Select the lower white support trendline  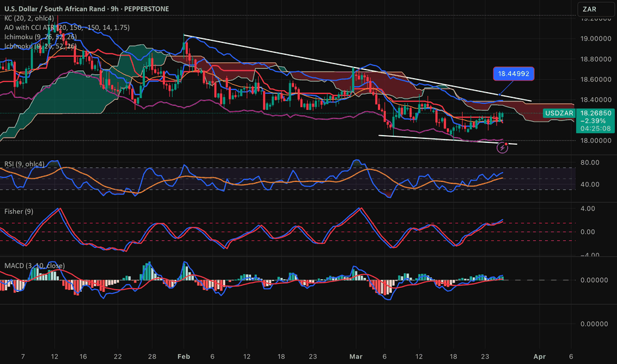tap(448, 140)
